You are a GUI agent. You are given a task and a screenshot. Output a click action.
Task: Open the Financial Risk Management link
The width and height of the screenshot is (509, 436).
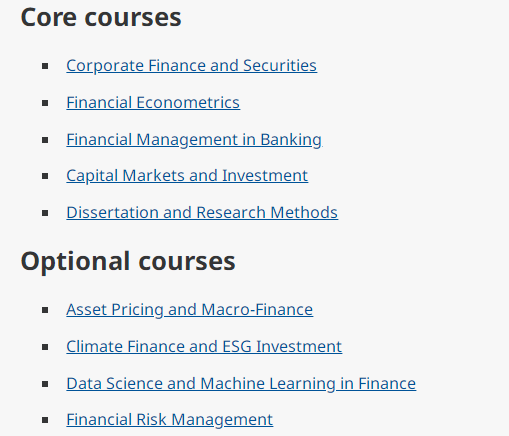click(x=169, y=420)
